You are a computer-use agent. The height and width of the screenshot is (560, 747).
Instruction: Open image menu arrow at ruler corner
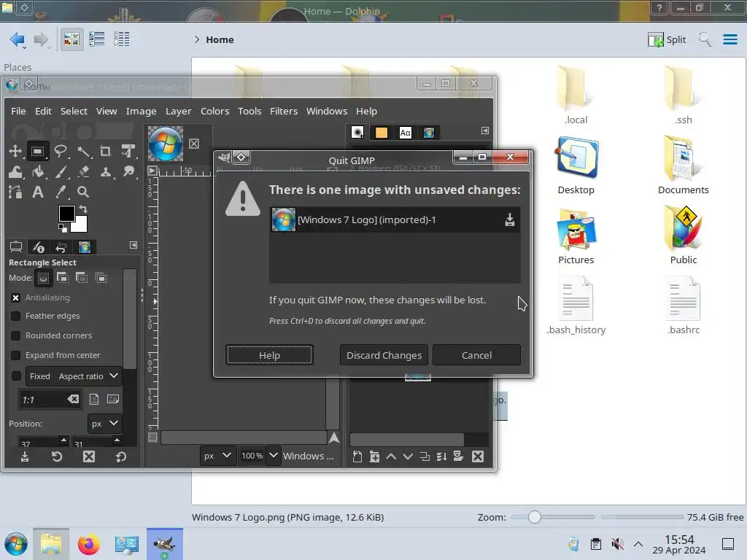[x=152, y=171]
